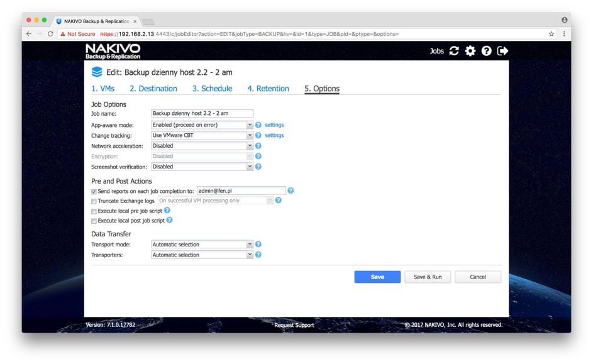Show help for Encryption
Screen dimensions: 593x364
coord(258,156)
